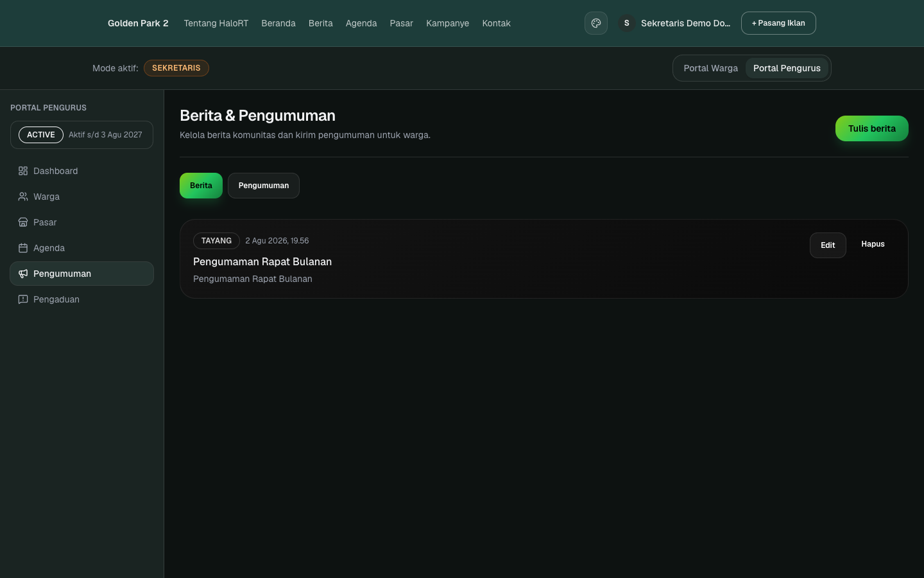
Task: Click the Pengumuman megaphone icon
Action: click(x=23, y=274)
